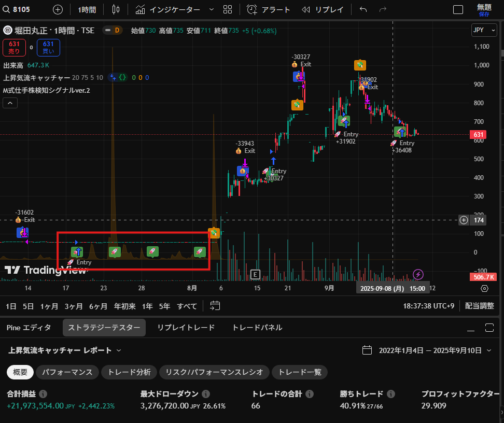Click the plus icon beside 174 price
The height and width of the screenshot is (423, 504).
click(x=464, y=220)
